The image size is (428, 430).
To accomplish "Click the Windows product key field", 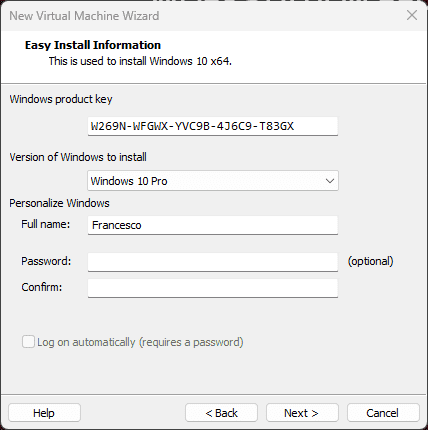I will click(x=213, y=126).
